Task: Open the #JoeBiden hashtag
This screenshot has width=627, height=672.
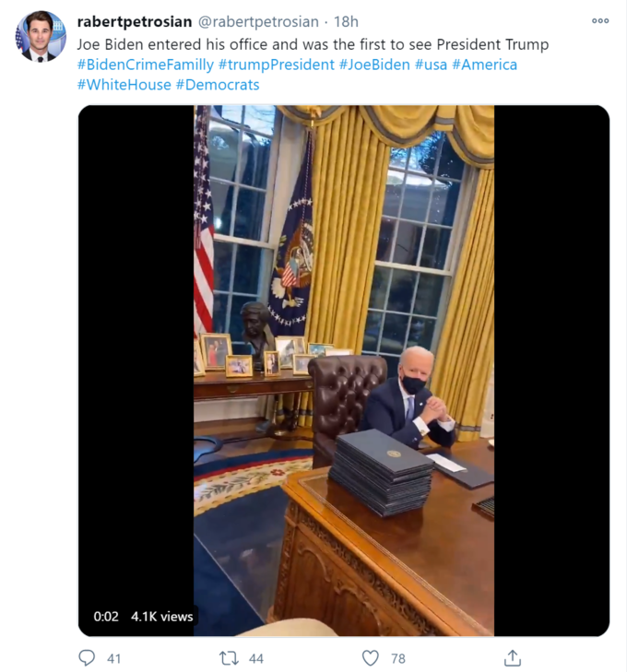Action: pyautogui.click(x=374, y=65)
